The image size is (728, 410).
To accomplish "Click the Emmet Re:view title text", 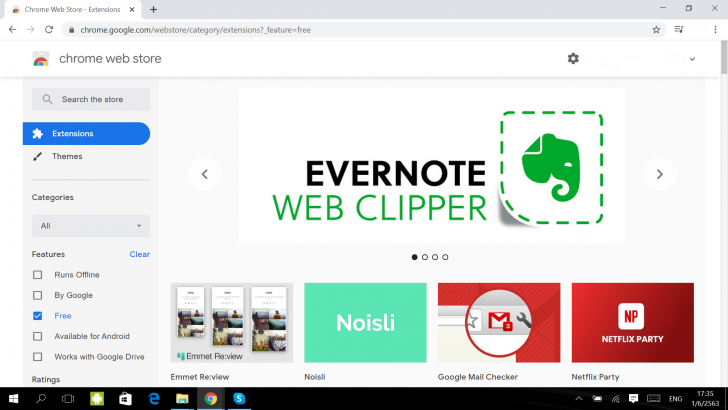I will (x=200, y=377).
